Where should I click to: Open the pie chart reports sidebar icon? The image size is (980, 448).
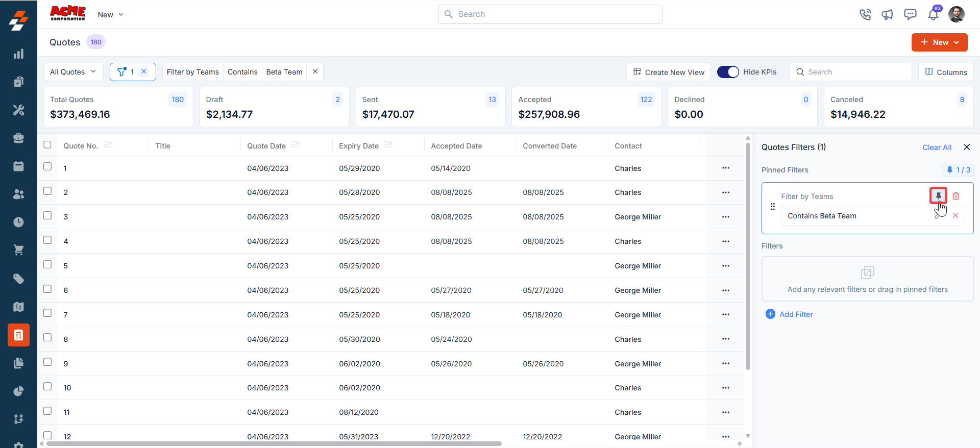[x=18, y=391]
